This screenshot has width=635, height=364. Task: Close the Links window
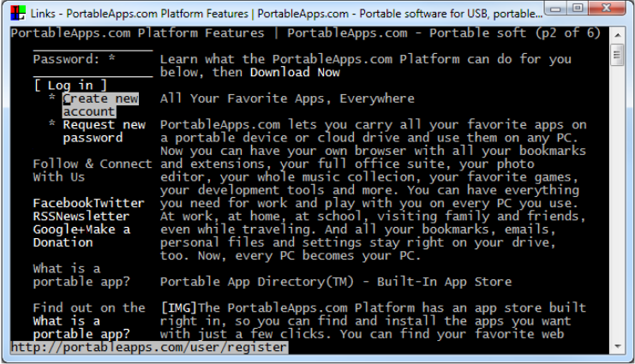[x=606, y=9]
